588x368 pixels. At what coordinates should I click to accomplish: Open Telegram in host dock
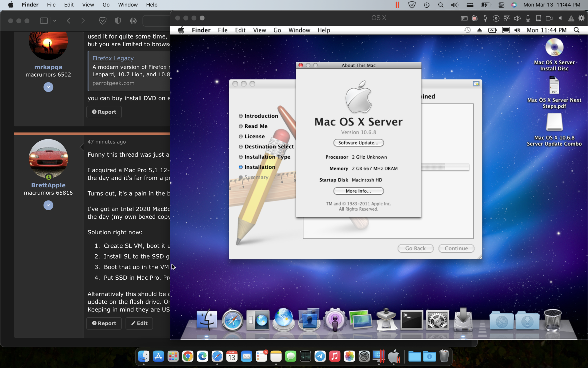(x=320, y=357)
